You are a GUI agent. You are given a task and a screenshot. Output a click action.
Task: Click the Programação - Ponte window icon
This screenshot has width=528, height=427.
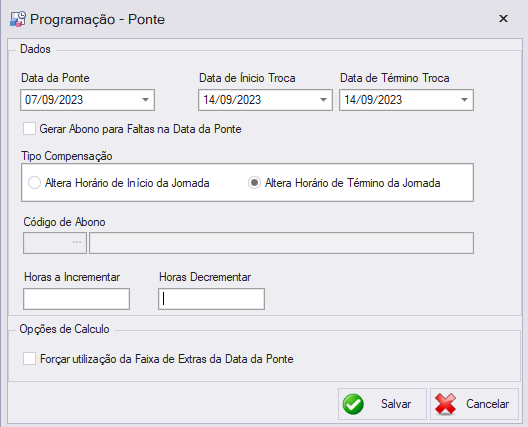[x=18, y=19]
